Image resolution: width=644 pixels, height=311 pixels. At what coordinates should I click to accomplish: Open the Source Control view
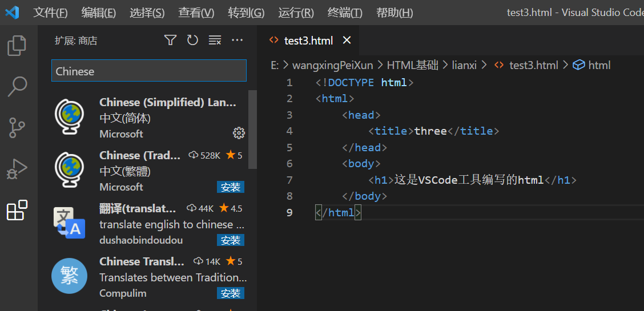click(17, 128)
